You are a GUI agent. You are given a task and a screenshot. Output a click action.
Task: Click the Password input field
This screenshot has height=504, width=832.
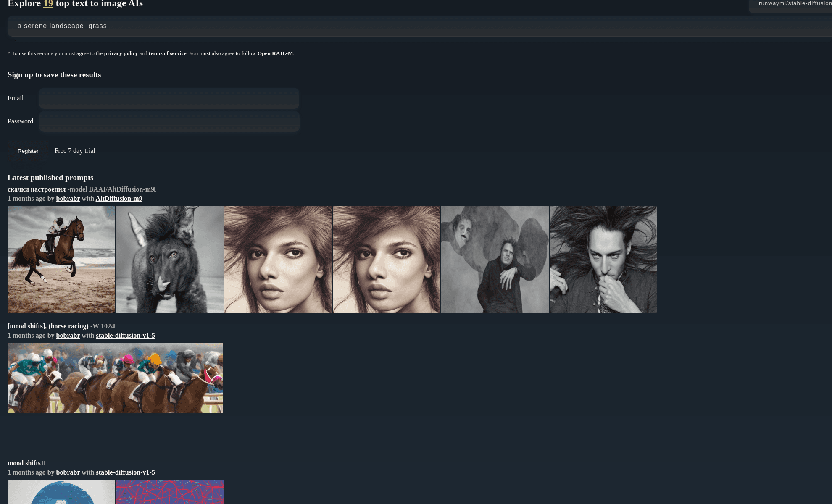point(169,121)
